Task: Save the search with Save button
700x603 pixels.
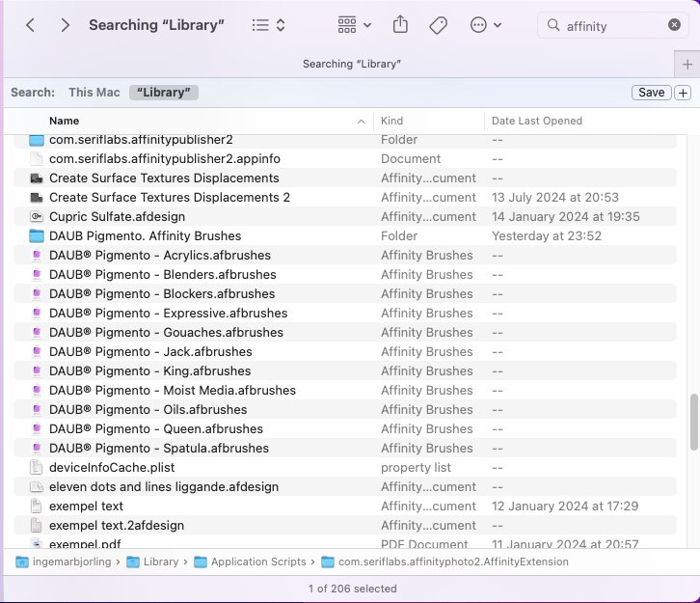Action: tap(652, 93)
